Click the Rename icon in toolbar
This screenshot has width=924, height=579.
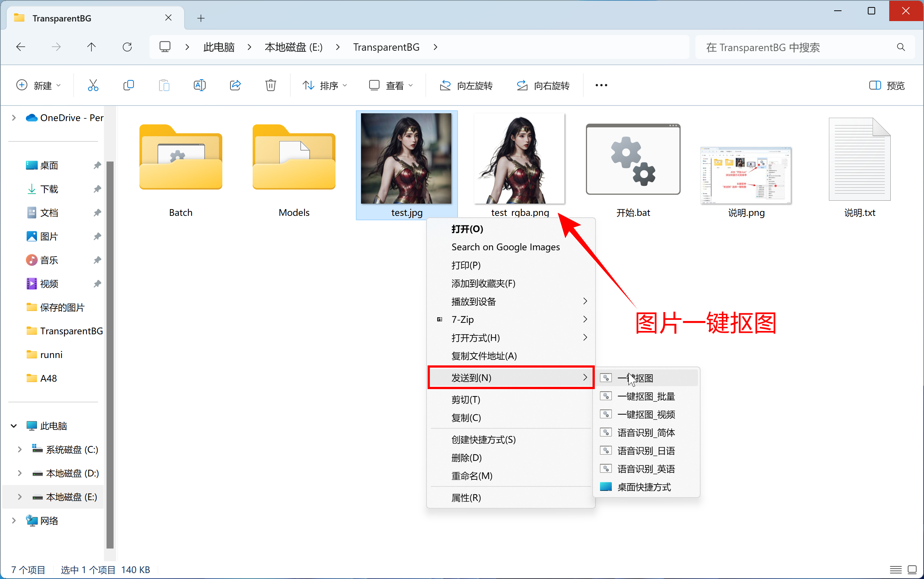200,85
